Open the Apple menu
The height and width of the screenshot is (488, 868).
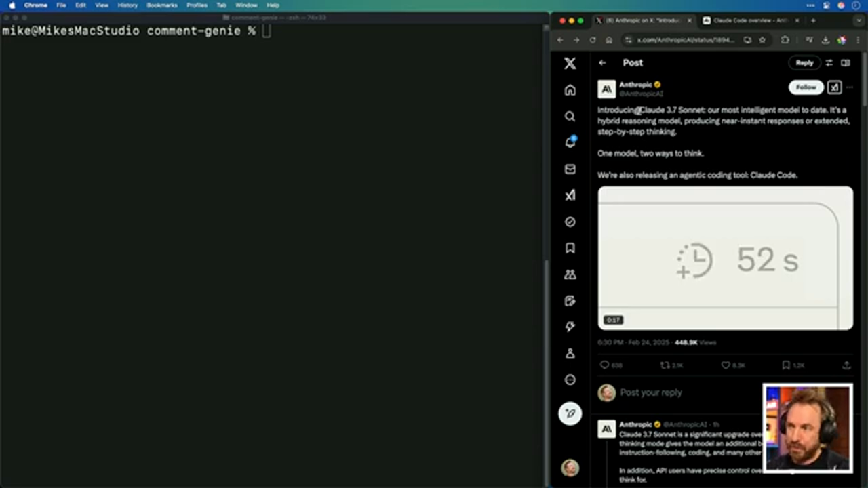click(12, 5)
